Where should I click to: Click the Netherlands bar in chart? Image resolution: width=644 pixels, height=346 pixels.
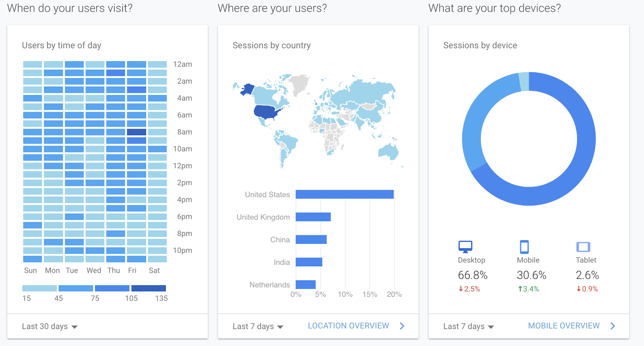pyautogui.click(x=305, y=284)
